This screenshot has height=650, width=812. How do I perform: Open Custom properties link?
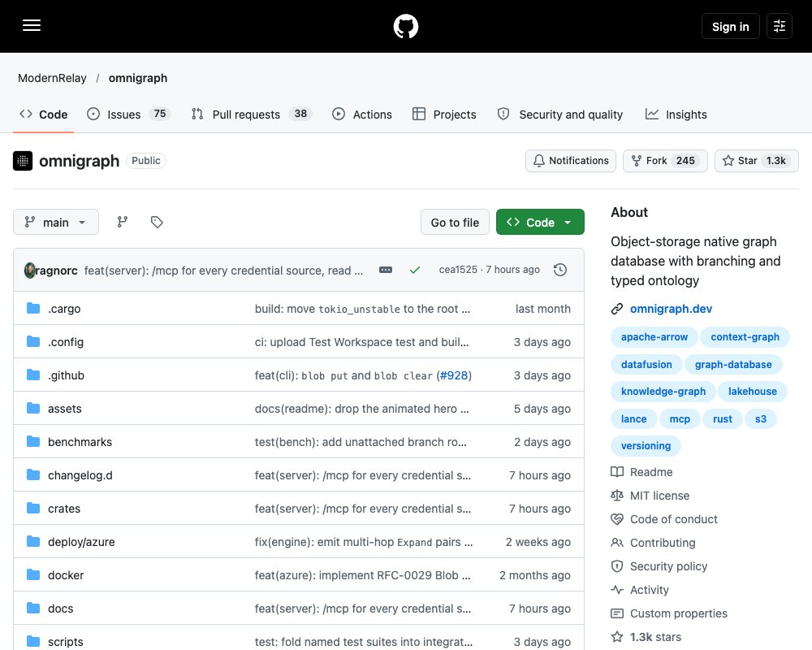pos(678,613)
